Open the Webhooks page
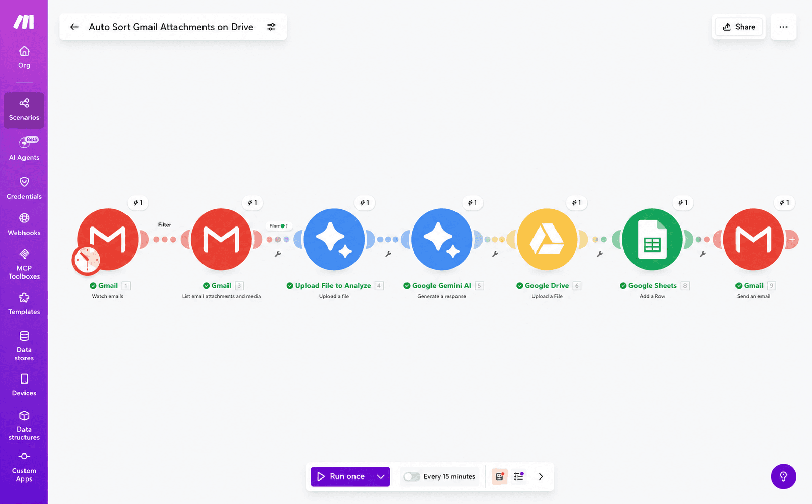 click(24, 224)
